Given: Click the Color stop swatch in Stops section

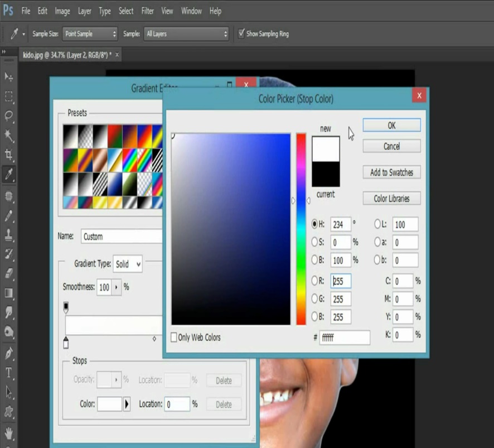Looking at the screenshot, I should (109, 404).
